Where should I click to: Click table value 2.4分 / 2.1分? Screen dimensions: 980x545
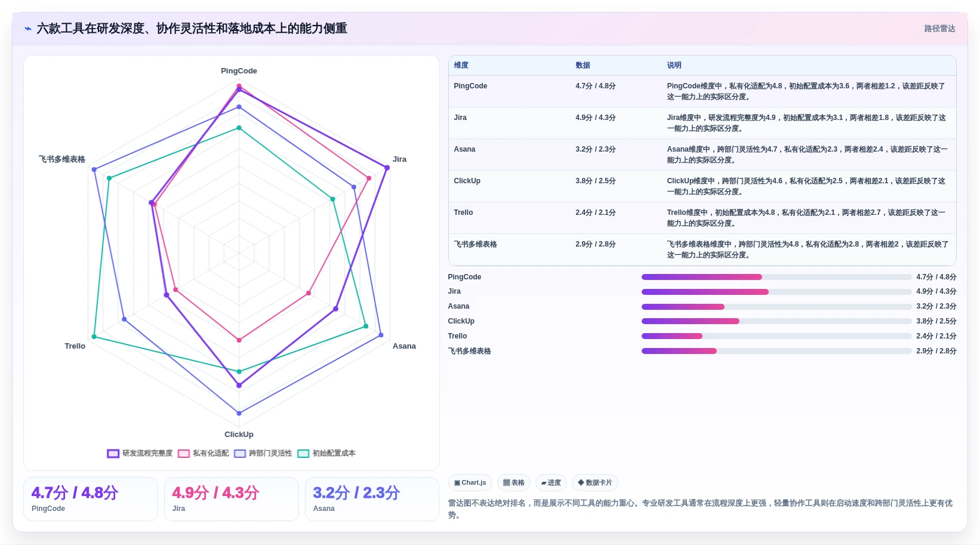tap(596, 213)
